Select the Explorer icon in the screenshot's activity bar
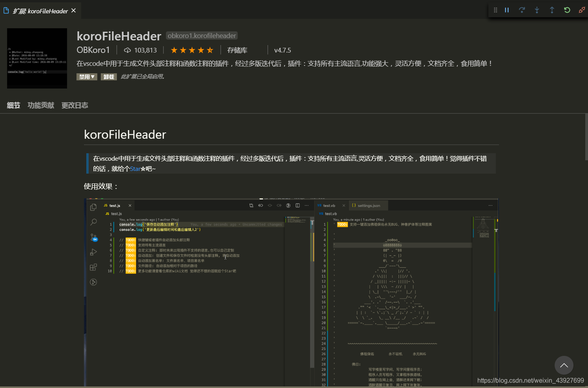The image size is (588, 388). (x=93, y=207)
